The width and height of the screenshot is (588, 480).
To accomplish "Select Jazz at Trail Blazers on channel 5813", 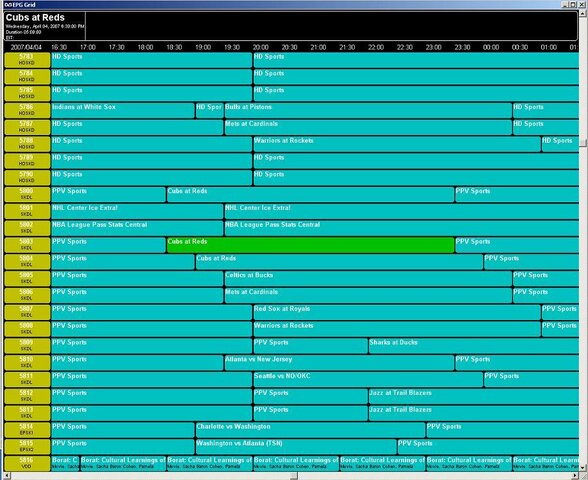I will pyautogui.click(x=474, y=413).
